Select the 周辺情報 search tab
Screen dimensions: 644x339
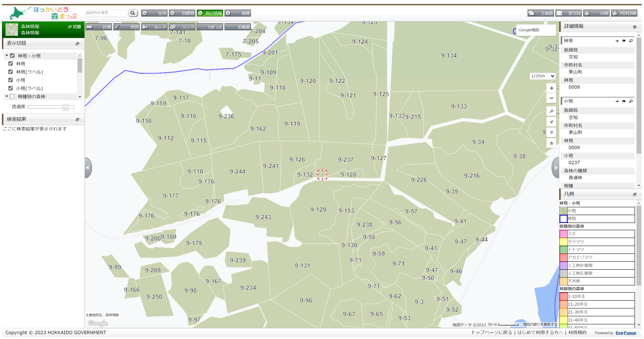(210, 13)
